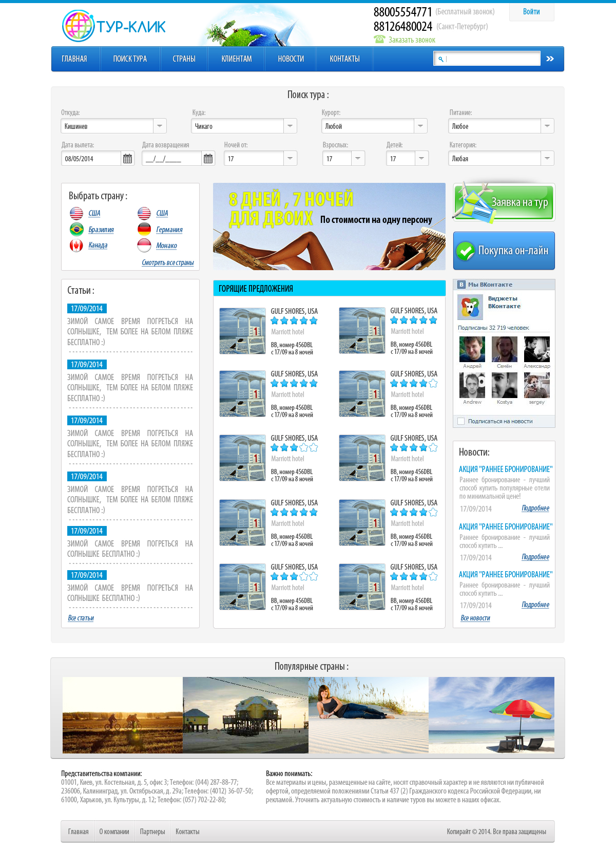
Task: Open Andrew's VK avatar
Action: [472, 385]
